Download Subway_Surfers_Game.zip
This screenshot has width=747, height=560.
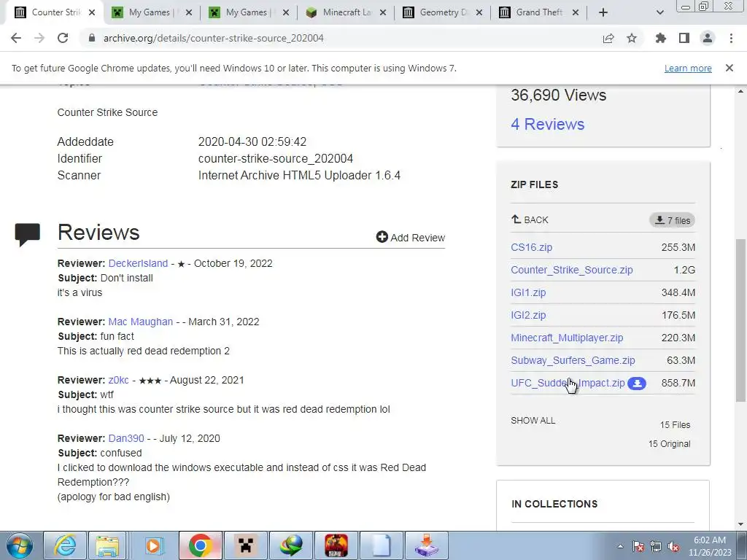point(573,360)
